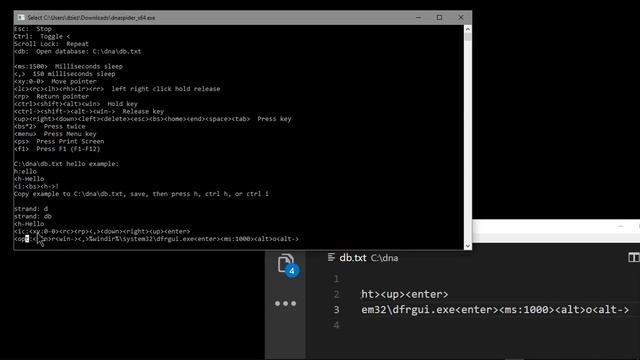Click the console line '<f1> Press F1 (F1-F12)'
640x360 pixels.
pos(57,149)
